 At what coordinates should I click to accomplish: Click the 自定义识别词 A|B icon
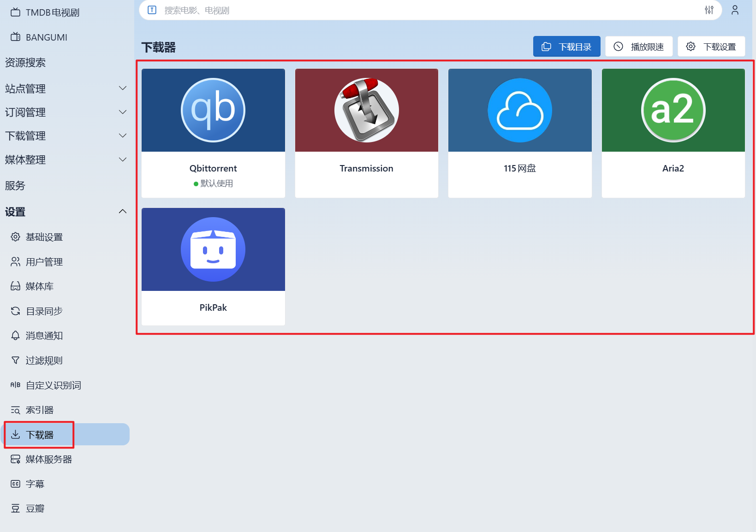[15, 384]
